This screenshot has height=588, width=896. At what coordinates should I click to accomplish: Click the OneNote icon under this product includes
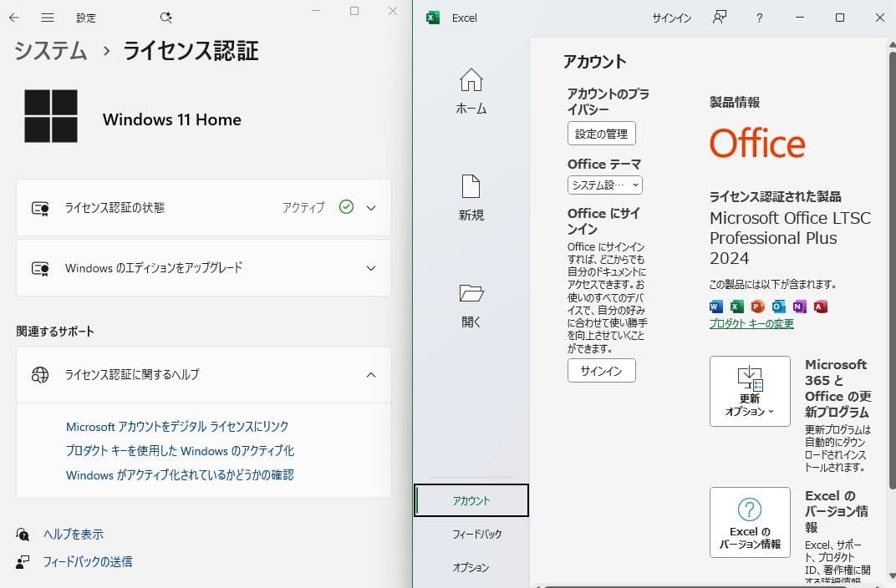click(799, 307)
